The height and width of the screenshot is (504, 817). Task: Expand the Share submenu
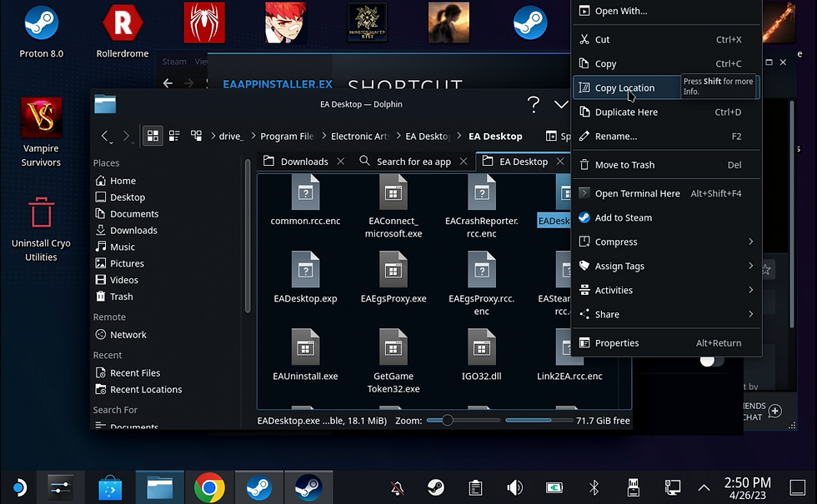pyautogui.click(x=666, y=314)
